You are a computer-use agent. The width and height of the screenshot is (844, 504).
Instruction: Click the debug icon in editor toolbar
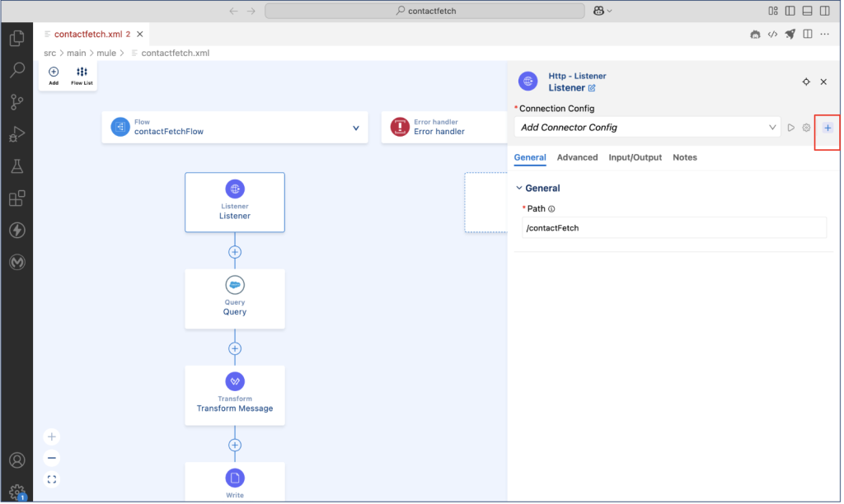(755, 35)
